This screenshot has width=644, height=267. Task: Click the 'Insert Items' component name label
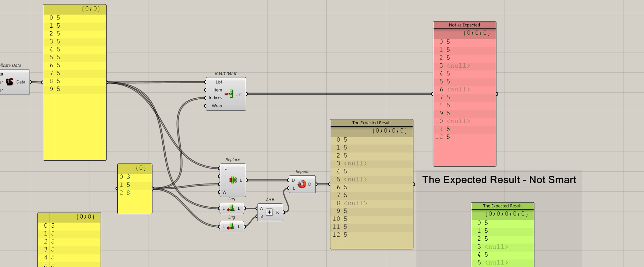[226, 73]
